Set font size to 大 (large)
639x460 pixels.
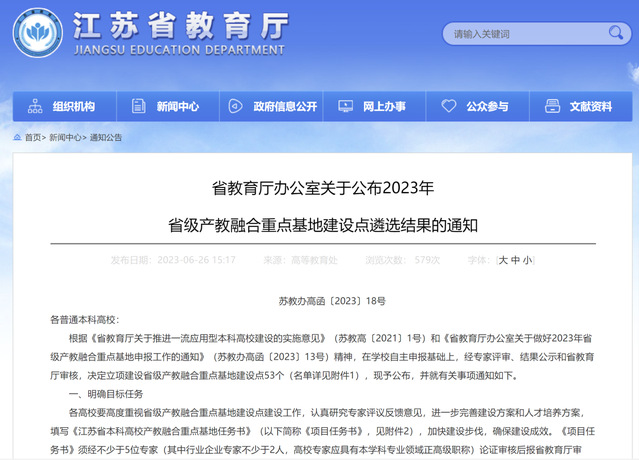(x=503, y=260)
